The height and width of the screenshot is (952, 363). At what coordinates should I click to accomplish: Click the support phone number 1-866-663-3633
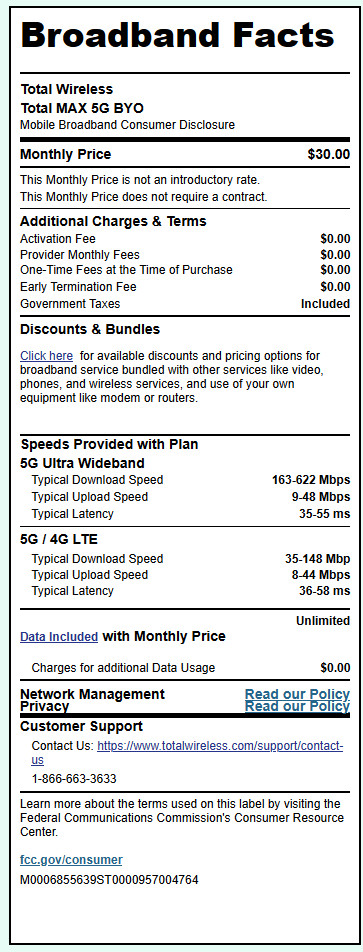[x=74, y=778]
